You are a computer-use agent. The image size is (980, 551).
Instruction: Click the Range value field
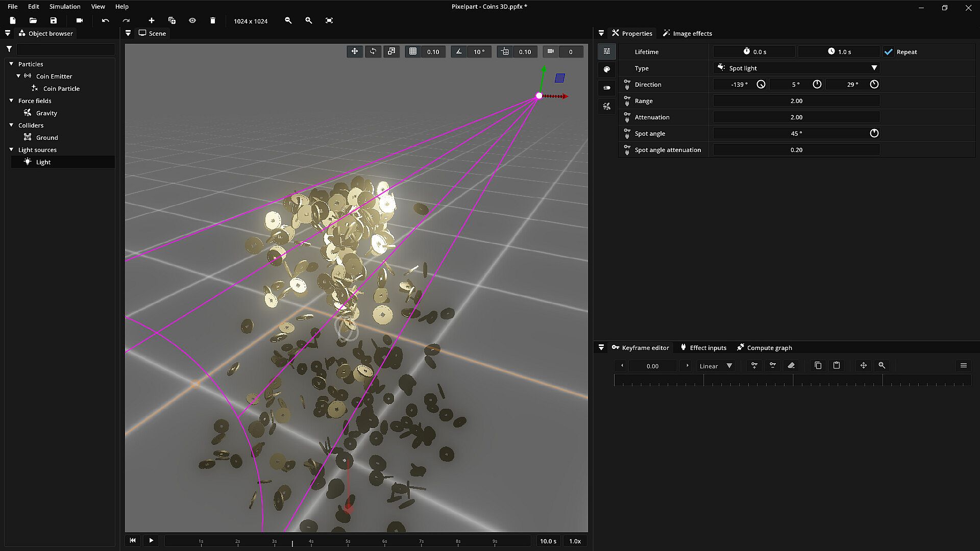pos(796,101)
